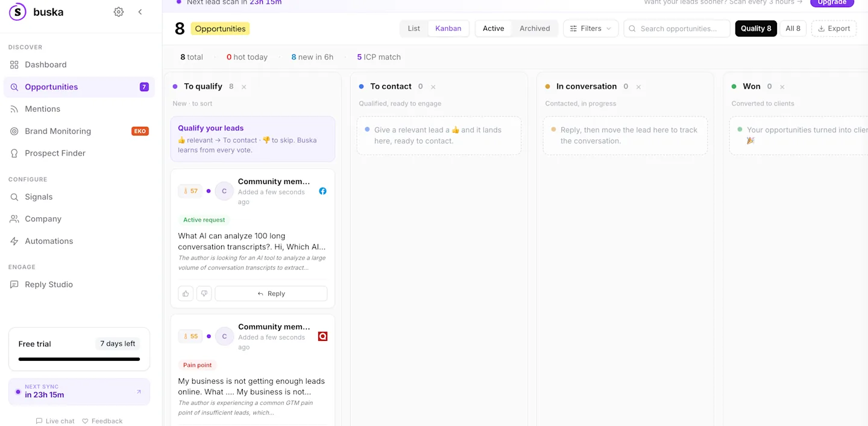Click the Pain point tag
The image size is (868, 426).
tap(198, 365)
